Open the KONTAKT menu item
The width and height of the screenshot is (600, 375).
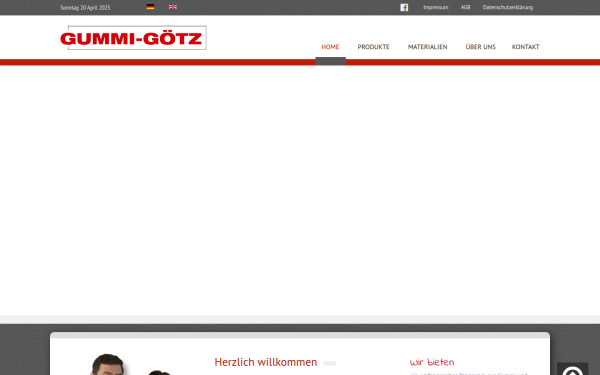pos(525,47)
